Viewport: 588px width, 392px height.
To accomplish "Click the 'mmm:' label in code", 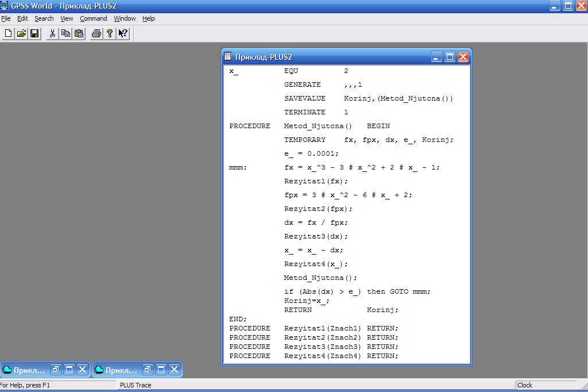I will (x=238, y=167).
